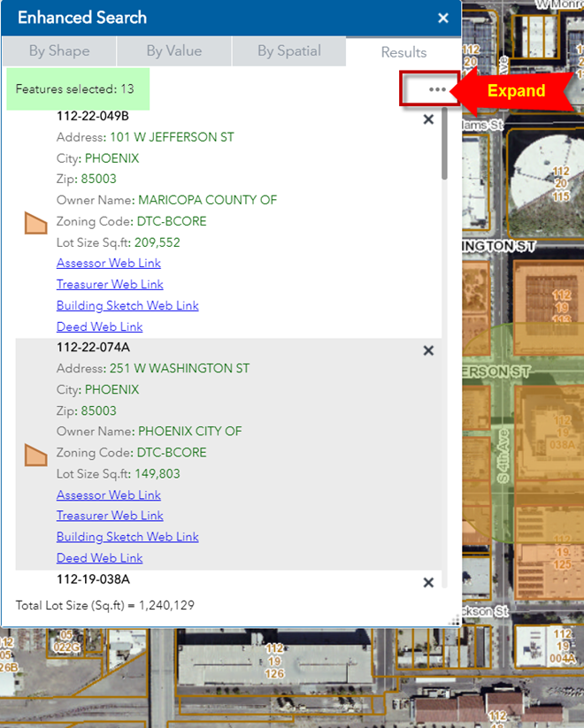Switch to the By Value tab
Viewport: 584px width, 728px height.
(x=173, y=51)
